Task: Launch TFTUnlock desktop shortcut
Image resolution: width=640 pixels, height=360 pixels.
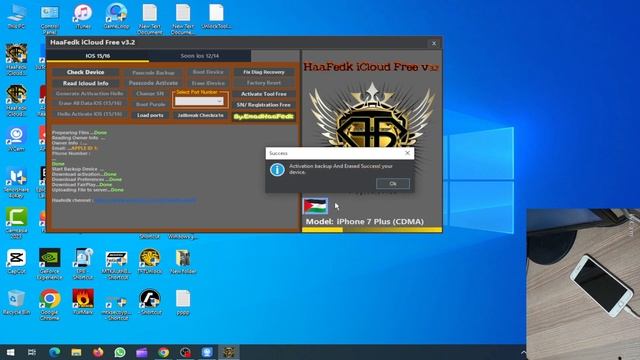Action: click(x=150, y=261)
